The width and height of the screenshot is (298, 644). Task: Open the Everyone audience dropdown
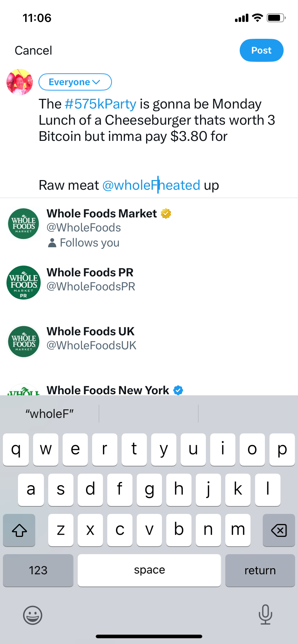click(75, 82)
